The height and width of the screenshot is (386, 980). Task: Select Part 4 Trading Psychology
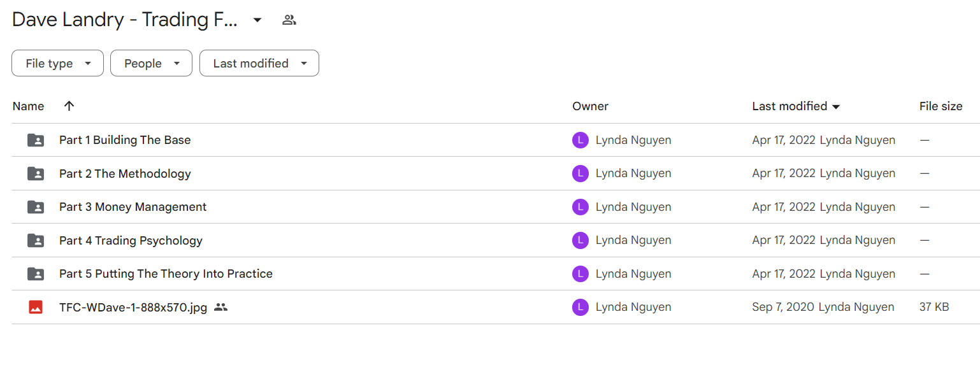[x=131, y=240]
